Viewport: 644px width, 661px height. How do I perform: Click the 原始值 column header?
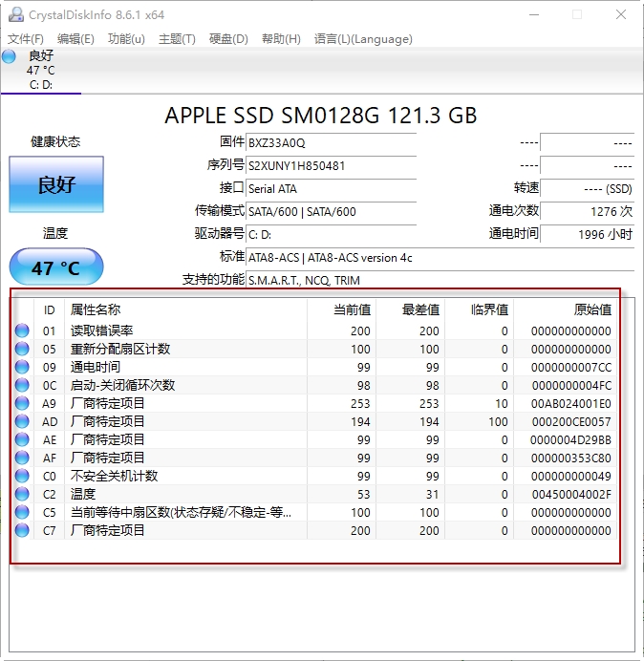pos(591,309)
